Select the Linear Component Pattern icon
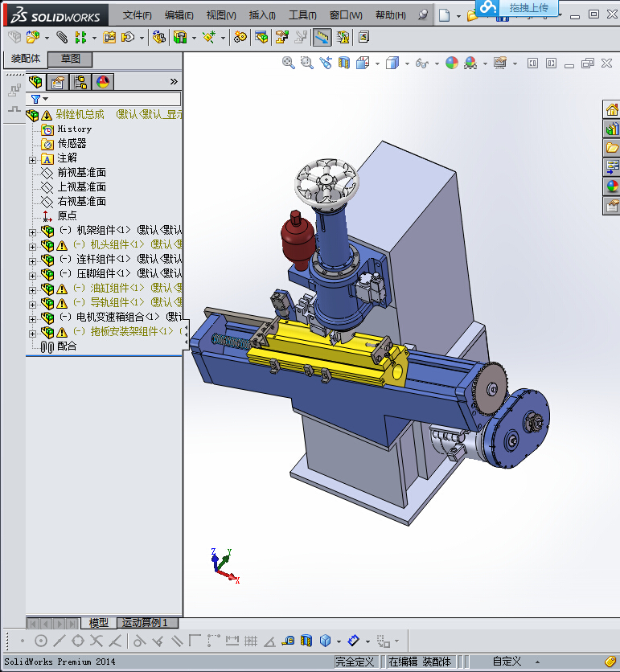620x672 pixels. (x=80, y=37)
